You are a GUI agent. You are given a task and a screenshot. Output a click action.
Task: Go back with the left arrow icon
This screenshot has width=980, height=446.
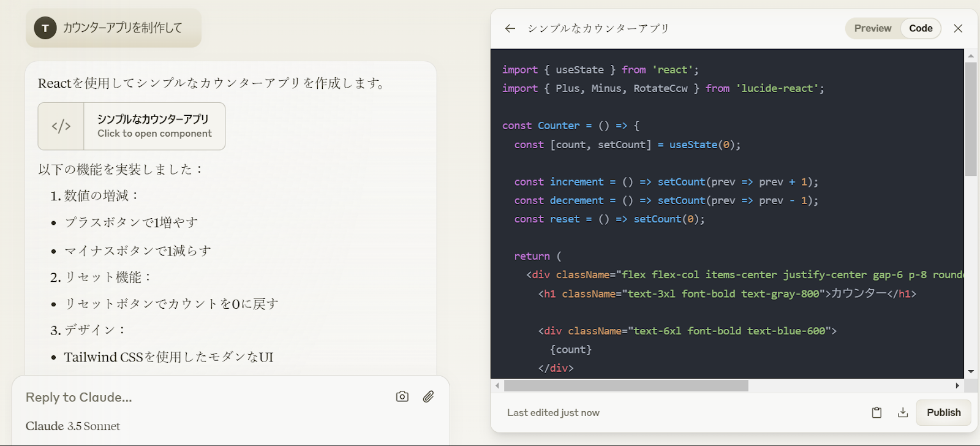point(510,28)
